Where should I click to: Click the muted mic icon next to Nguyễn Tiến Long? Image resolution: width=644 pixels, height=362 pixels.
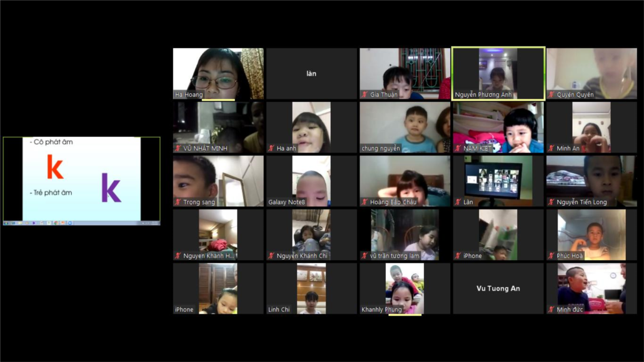tap(551, 203)
